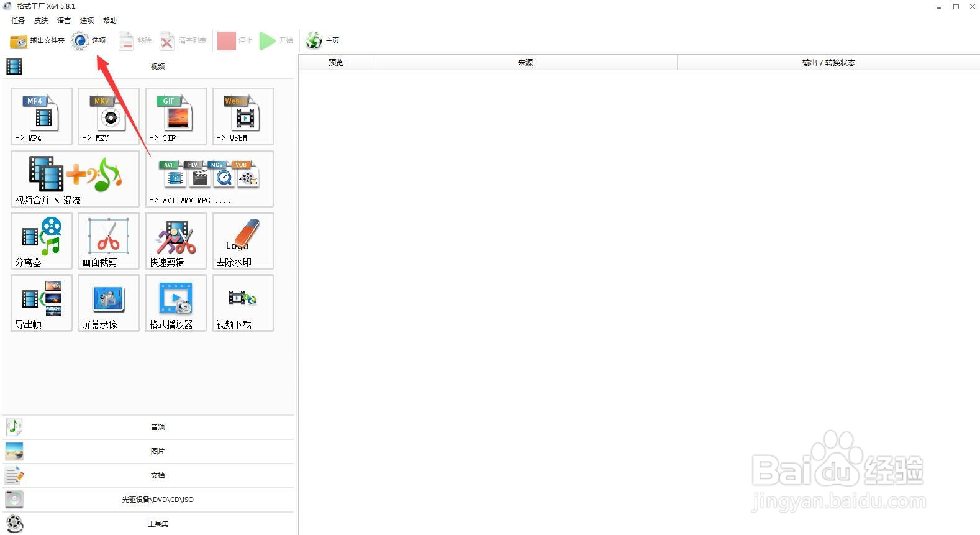
Task: Click the 开始 start button
Action: [x=276, y=41]
